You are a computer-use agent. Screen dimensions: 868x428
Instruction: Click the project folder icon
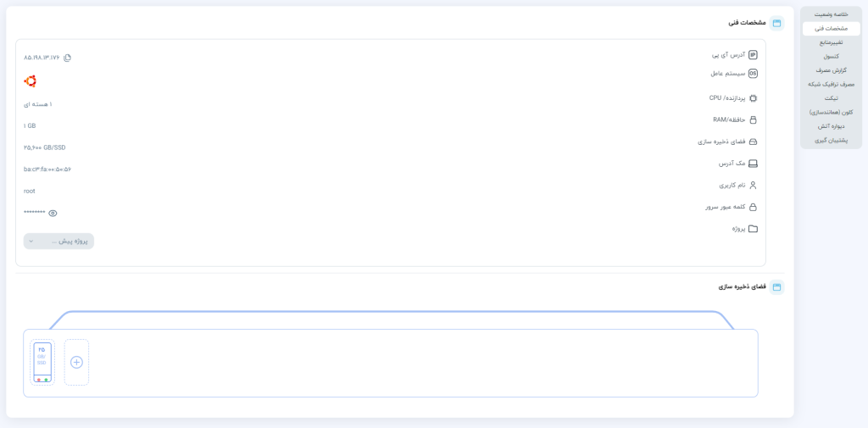coord(753,229)
